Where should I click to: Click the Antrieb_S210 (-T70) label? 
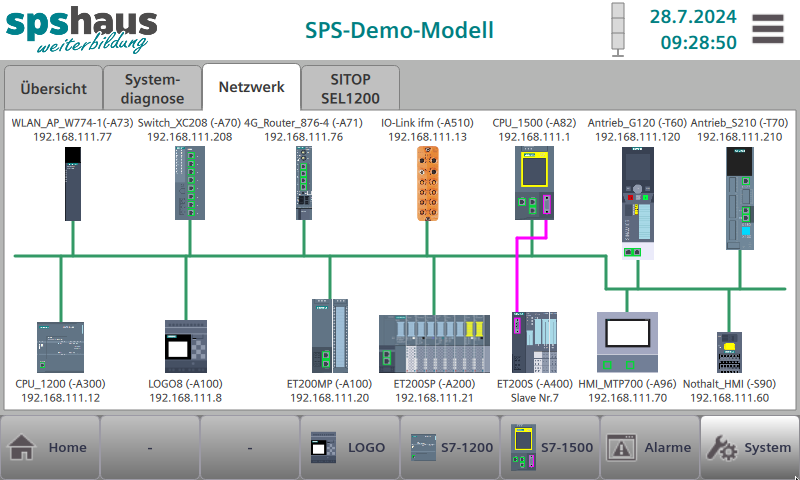(x=739, y=123)
